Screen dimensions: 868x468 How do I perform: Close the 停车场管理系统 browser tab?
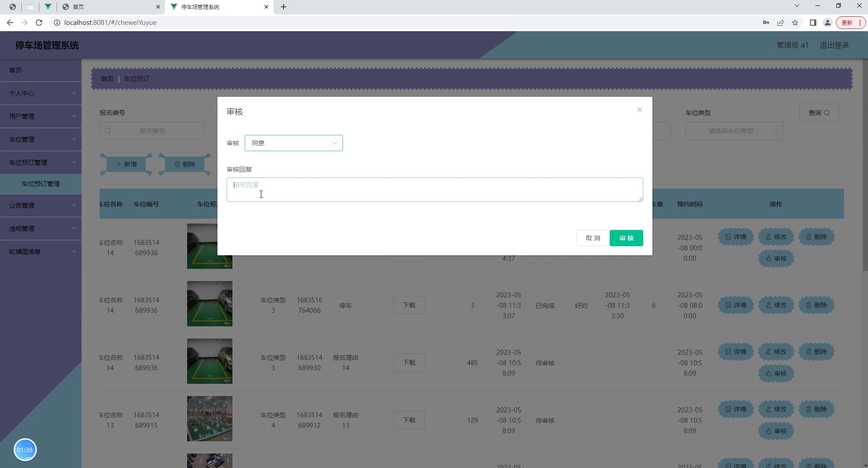[266, 7]
